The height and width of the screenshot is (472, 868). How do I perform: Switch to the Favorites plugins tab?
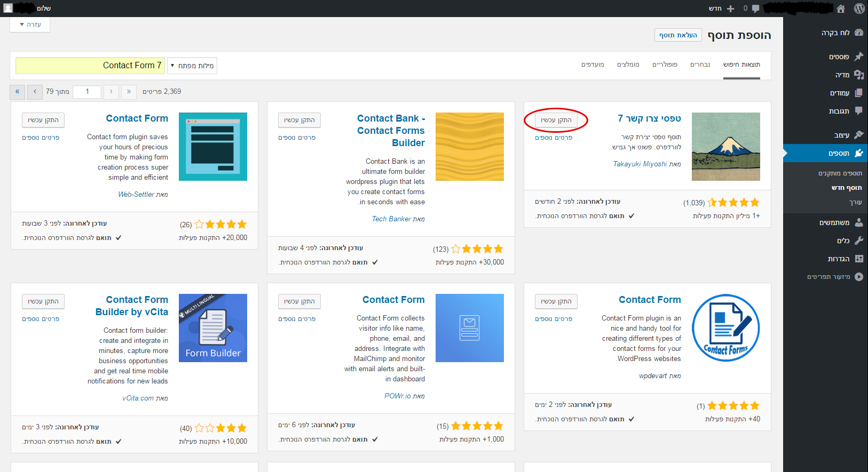[x=593, y=65]
